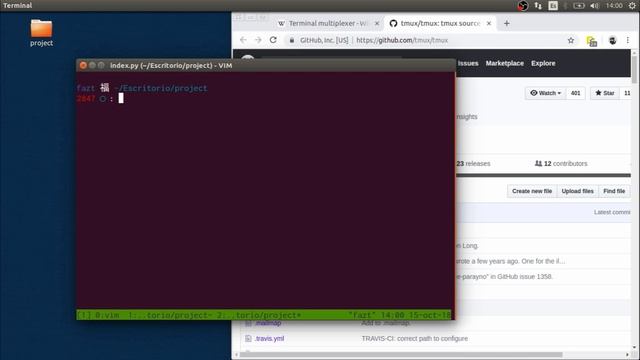Open the Watch dropdown on the repository
640x360 pixels.
[x=545, y=93]
